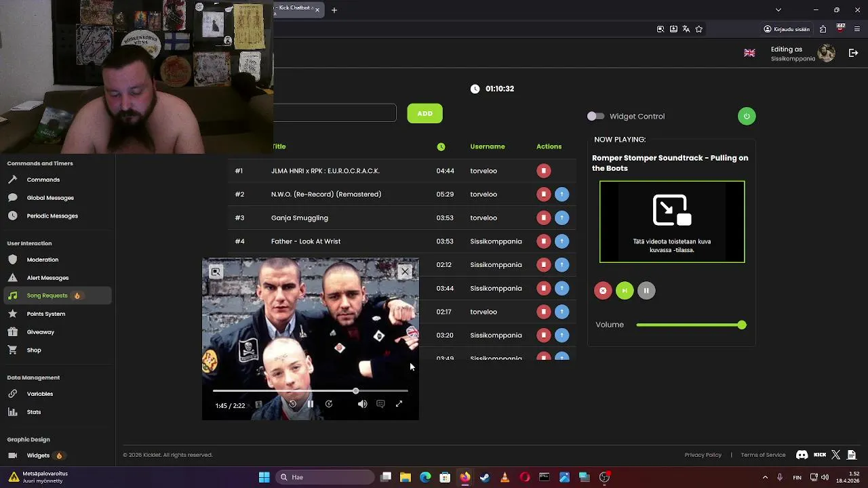The image size is (868, 488).
Task: Open the X (Twitter) icon in footer
Action: (835, 455)
